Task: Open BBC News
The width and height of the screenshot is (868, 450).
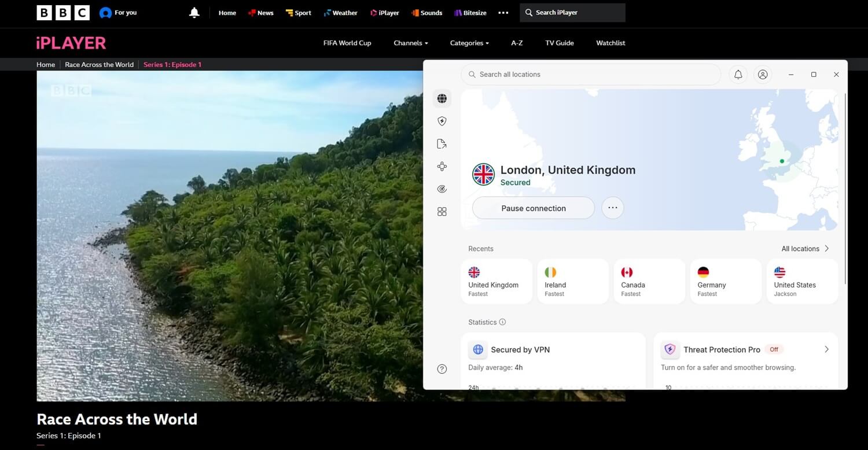Action: click(260, 13)
